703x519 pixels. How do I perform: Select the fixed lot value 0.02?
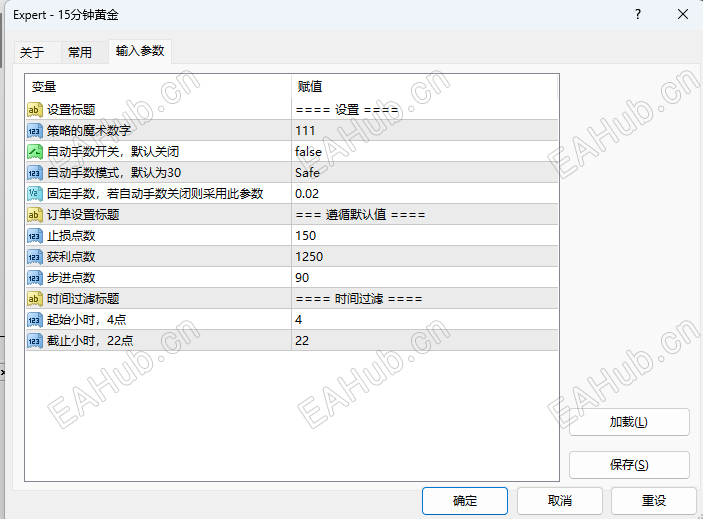425,194
